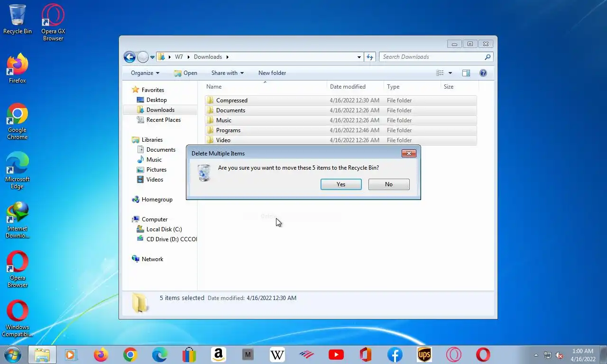Sort by the Name column header
Image resolution: width=607 pixels, height=364 pixels.
(266, 87)
